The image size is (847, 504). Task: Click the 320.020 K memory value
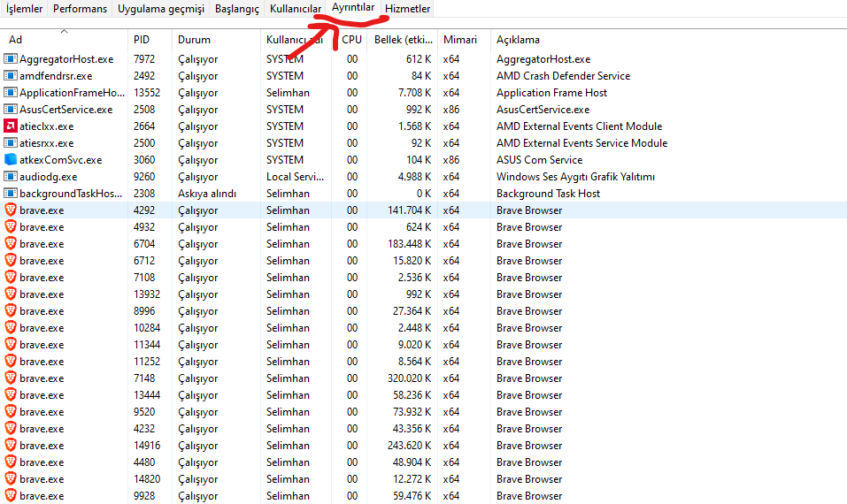click(409, 378)
